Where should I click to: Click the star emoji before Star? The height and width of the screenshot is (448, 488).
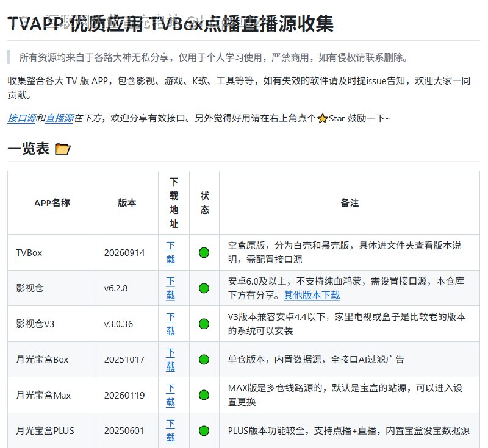323,118
